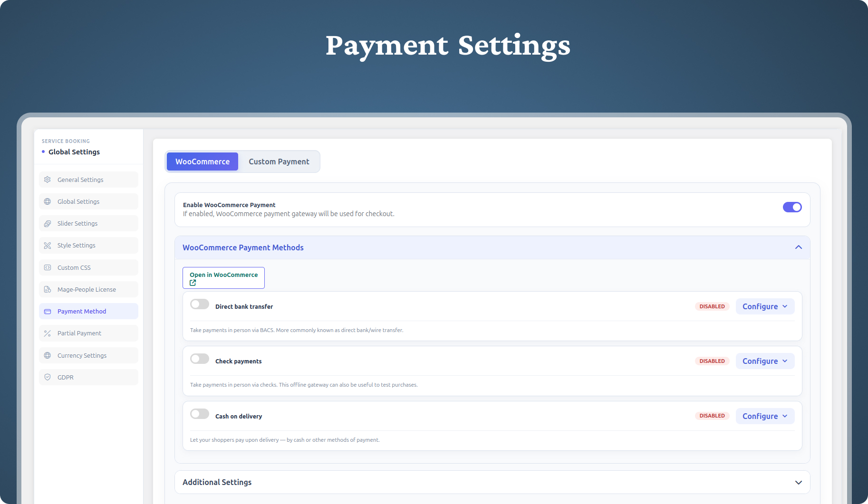Click the checks offline gateway description
Screen dimensions: 868x504
[x=304, y=385]
